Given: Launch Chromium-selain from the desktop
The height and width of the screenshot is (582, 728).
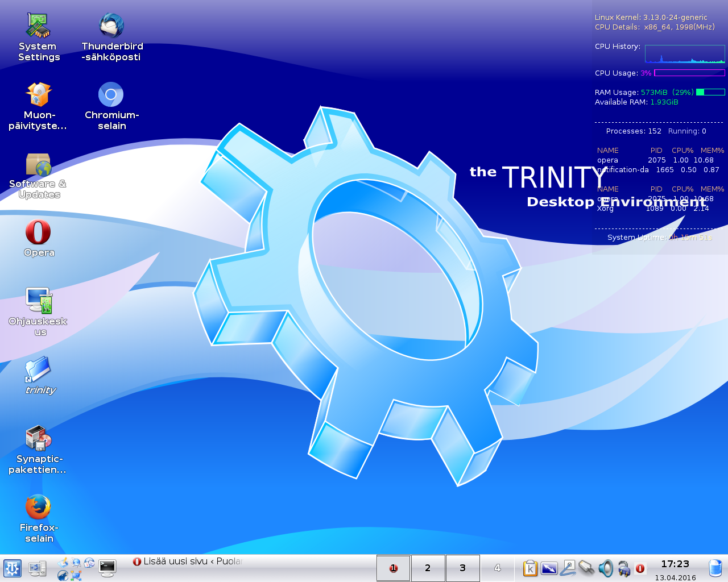Looking at the screenshot, I should 111,106.
